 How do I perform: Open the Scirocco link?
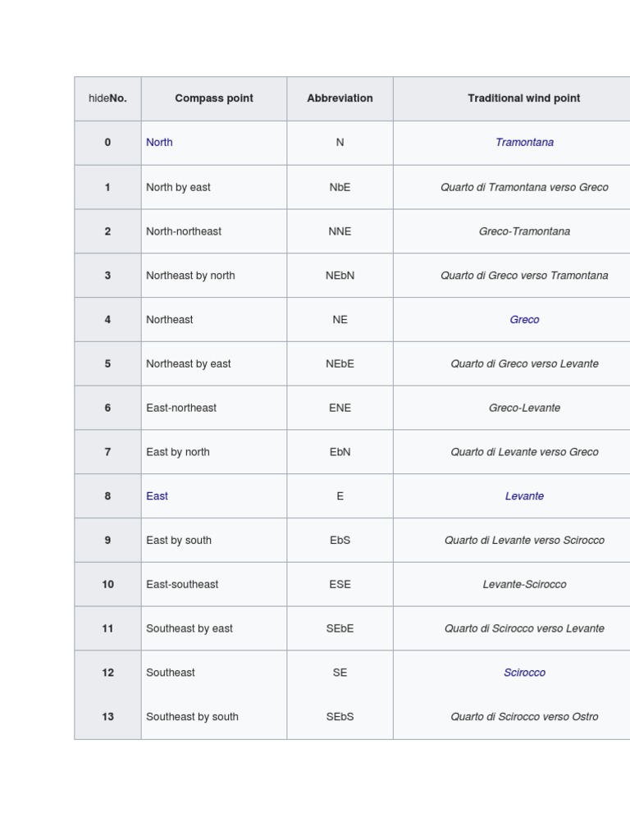pyautogui.click(x=524, y=673)
